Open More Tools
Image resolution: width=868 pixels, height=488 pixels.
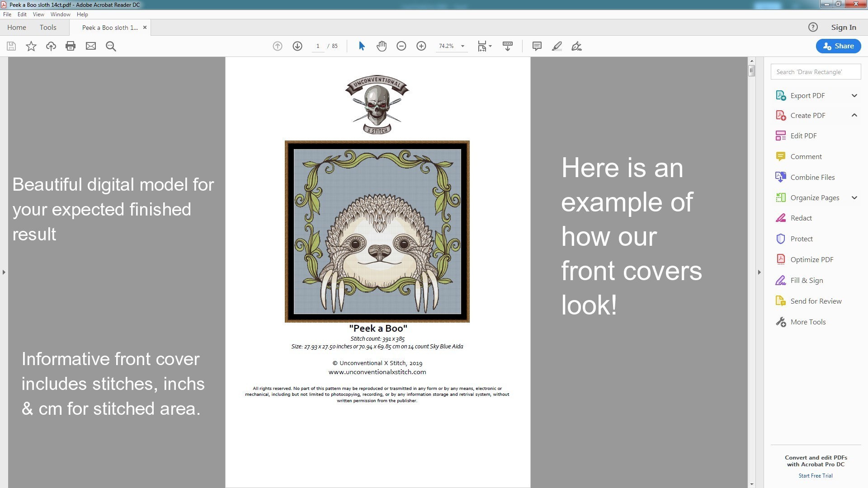pyautogui.click(x=807, y=322)
